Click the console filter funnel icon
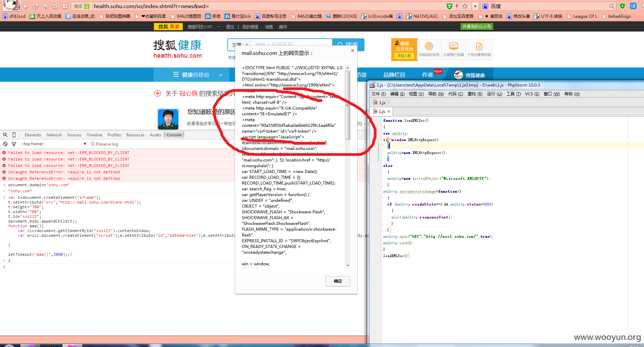The width and height of the screenshot is (644, 347). (x=14, y=144)
